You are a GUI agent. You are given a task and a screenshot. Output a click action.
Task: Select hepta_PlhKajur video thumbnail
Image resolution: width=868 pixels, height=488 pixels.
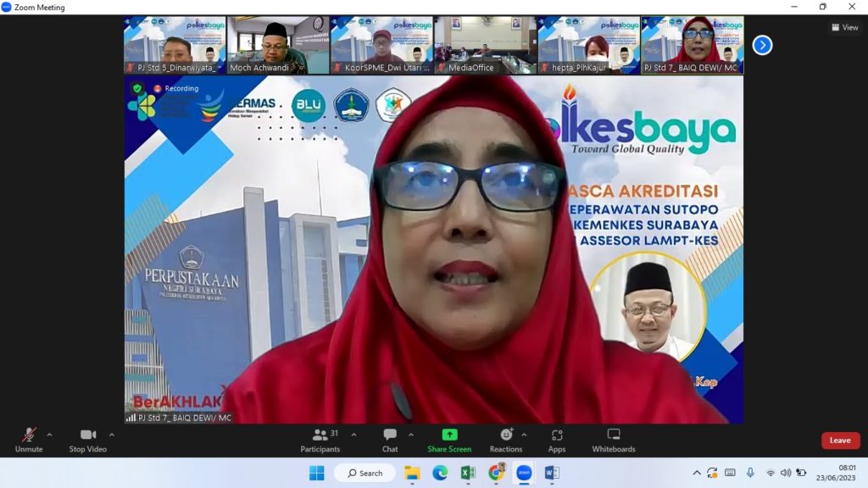tap(589, 45)
